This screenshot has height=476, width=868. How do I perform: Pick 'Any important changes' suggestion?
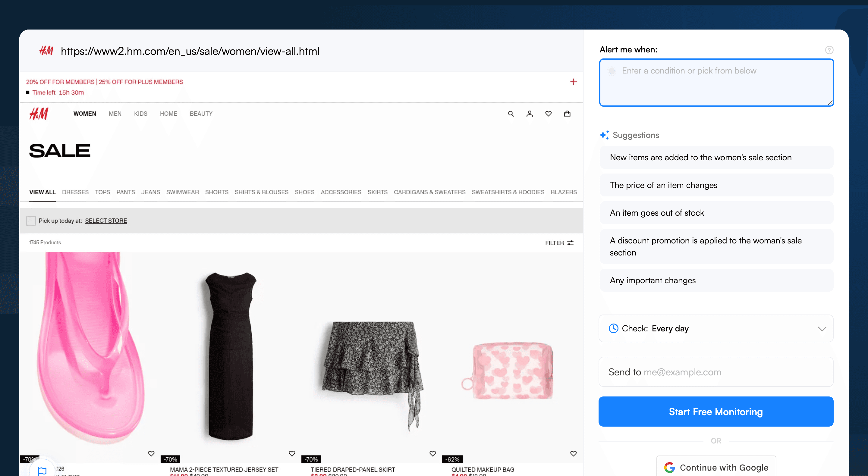pos(716,280)
